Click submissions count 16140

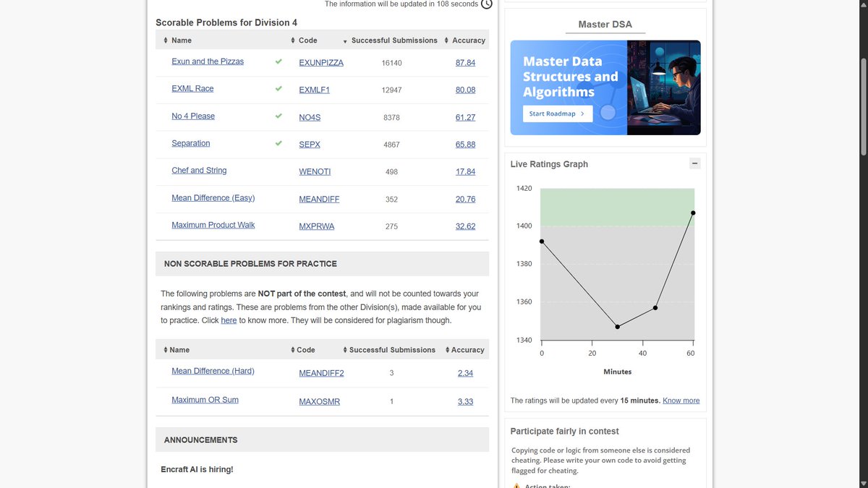[x=391, y=63]
